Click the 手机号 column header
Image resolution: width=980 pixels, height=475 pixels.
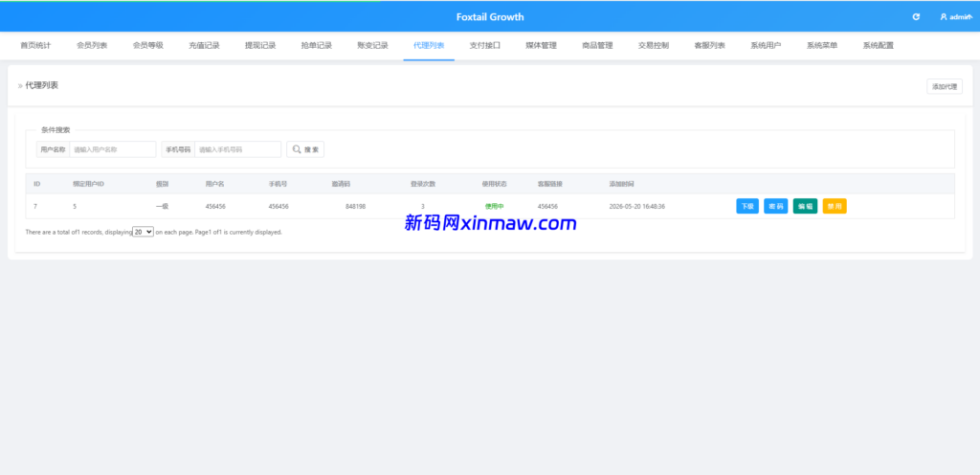tap(278, 184)
